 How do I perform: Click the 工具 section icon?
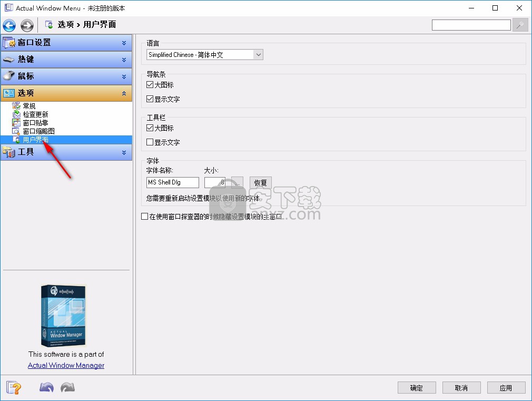9,152
